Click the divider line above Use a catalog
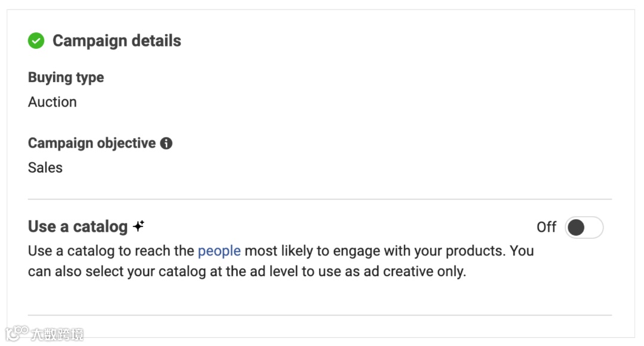This screenshot has height=346, width=644. (x=320, y=199)
